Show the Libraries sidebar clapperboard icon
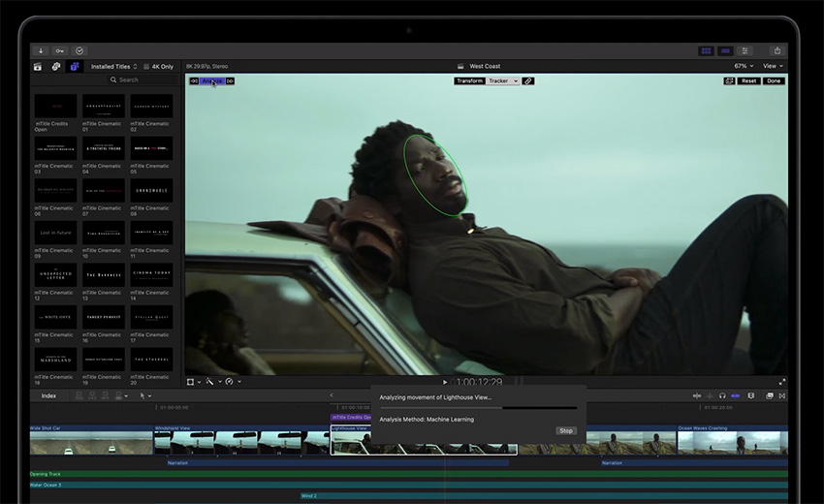The image size is (824, 504). tap(38, 66)
